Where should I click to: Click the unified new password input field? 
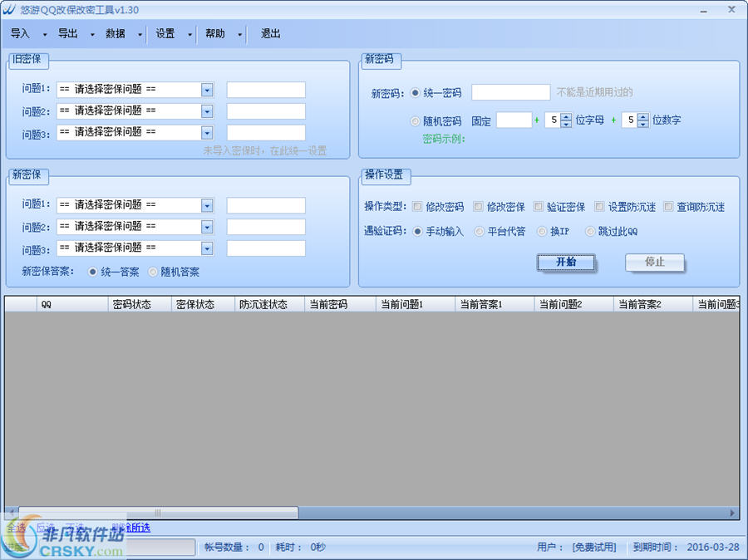click(x=511, y=92)
